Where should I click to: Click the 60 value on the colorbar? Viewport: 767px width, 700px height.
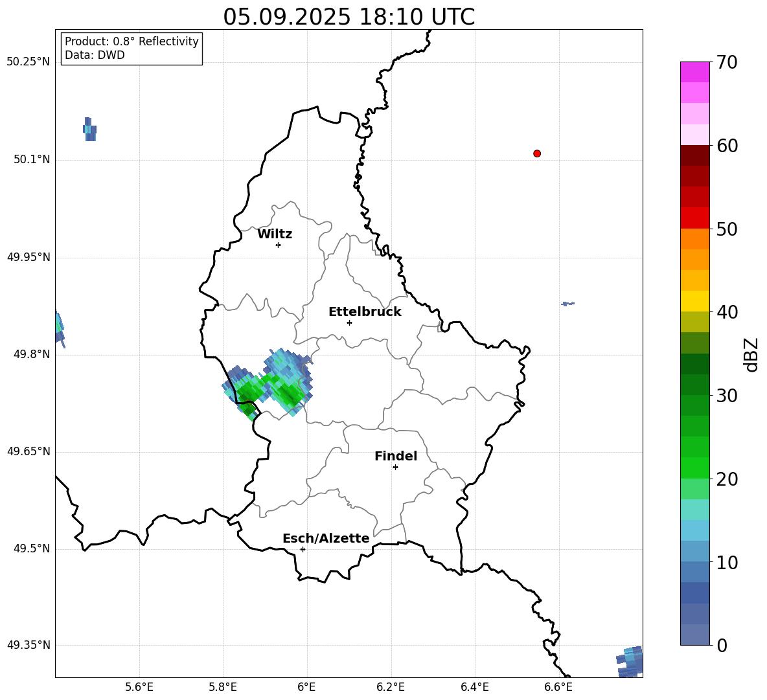pos(727,146)
